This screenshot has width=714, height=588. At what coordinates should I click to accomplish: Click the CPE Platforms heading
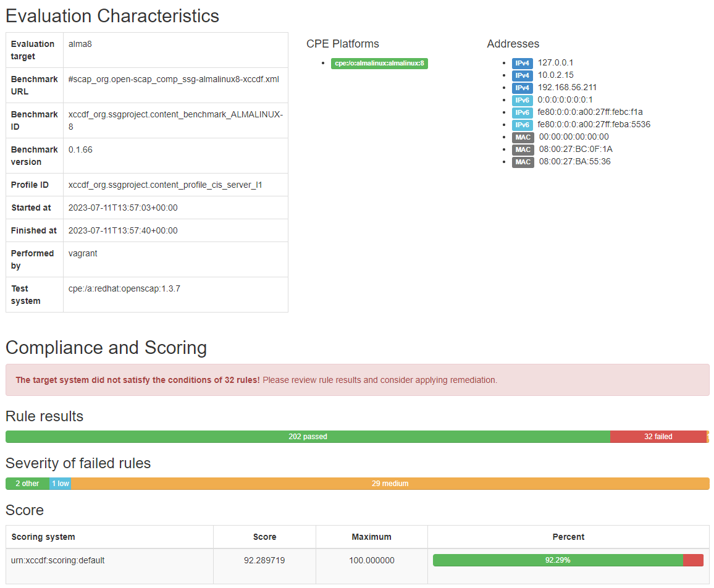tap(342, 44)
